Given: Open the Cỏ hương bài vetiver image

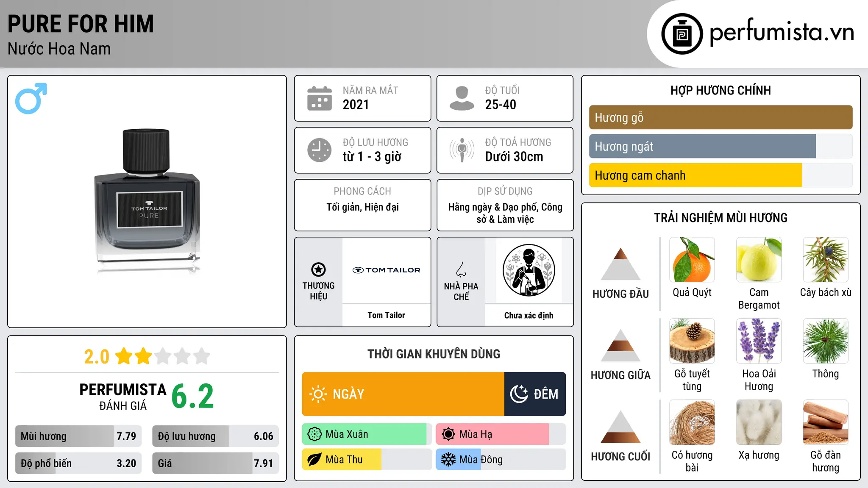Looking at the screenshot, I should [692, 422].
